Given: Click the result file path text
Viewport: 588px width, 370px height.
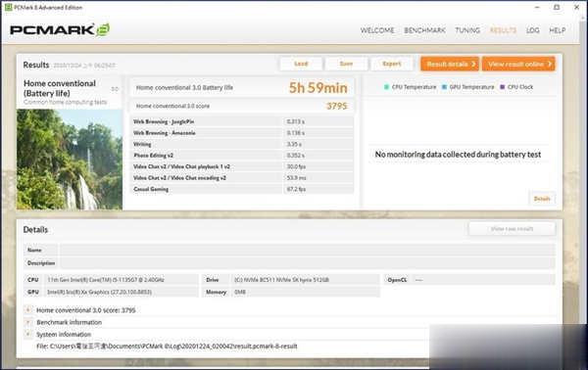Looking at the screenshot, I should pos(167,347).
